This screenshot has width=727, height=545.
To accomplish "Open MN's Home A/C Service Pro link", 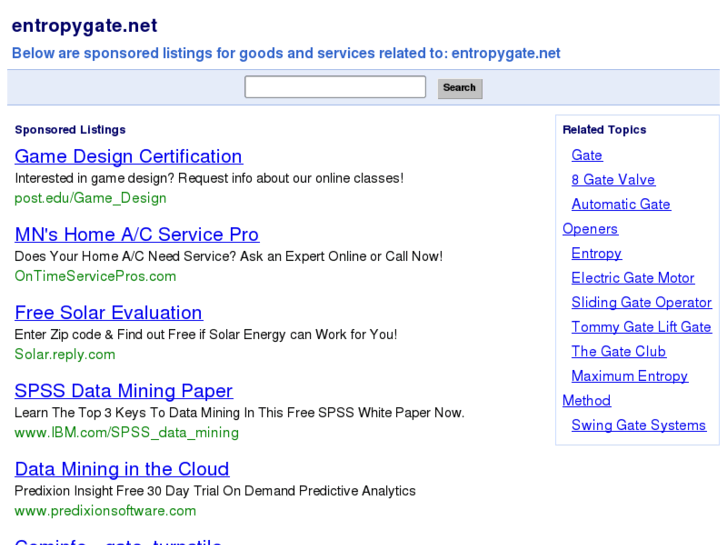I will point(136,234).
